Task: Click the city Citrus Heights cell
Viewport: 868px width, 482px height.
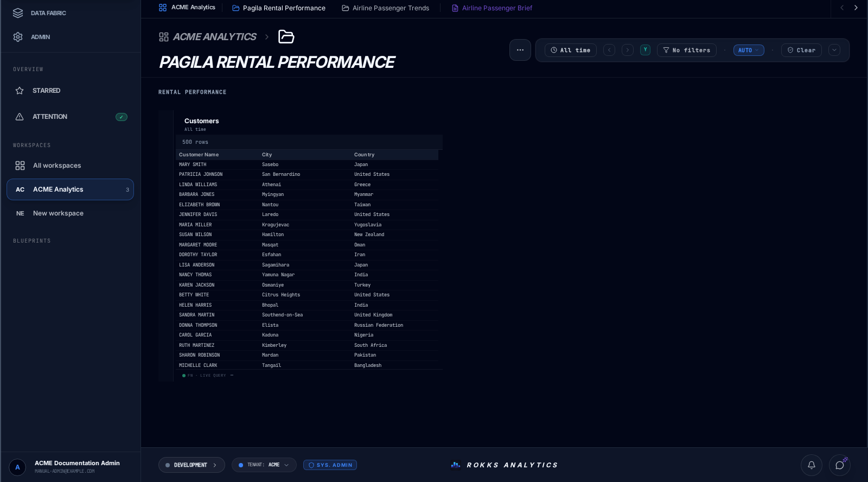Action: 281,295
